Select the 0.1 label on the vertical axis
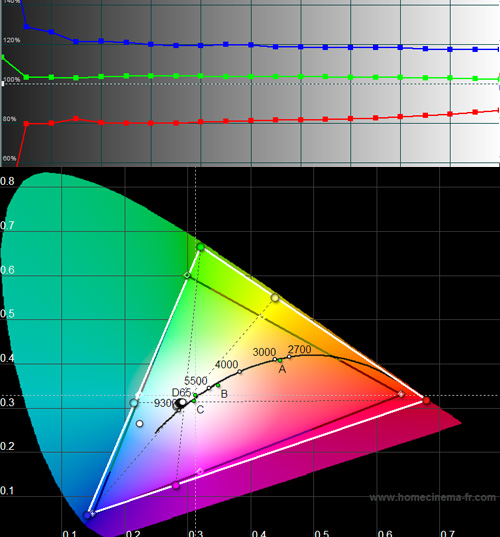The height and width of the screenshot is (537, 500). 7,490
